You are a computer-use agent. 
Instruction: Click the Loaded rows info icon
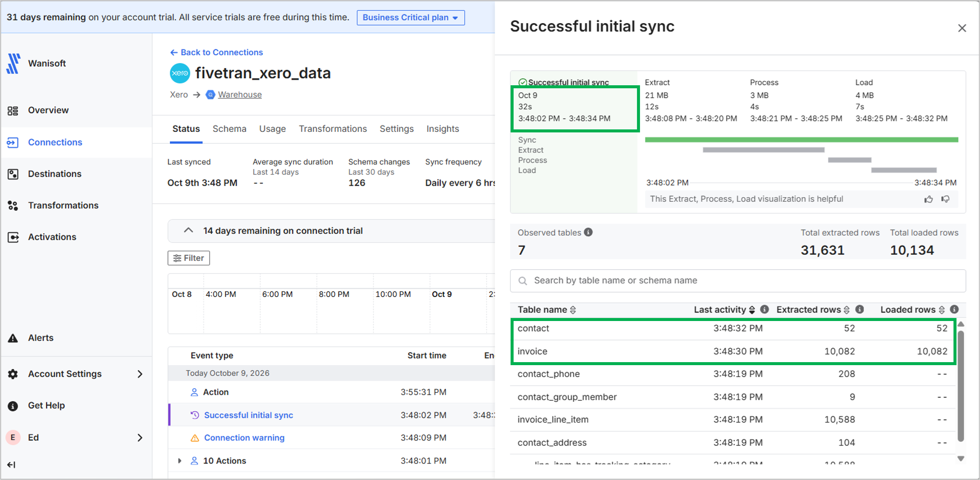pyautogui.click(x=954, y=309)
